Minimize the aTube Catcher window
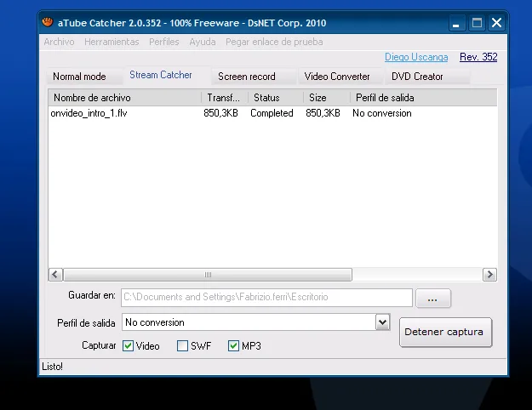The image size is (532, 410). (x=457, y=23)
